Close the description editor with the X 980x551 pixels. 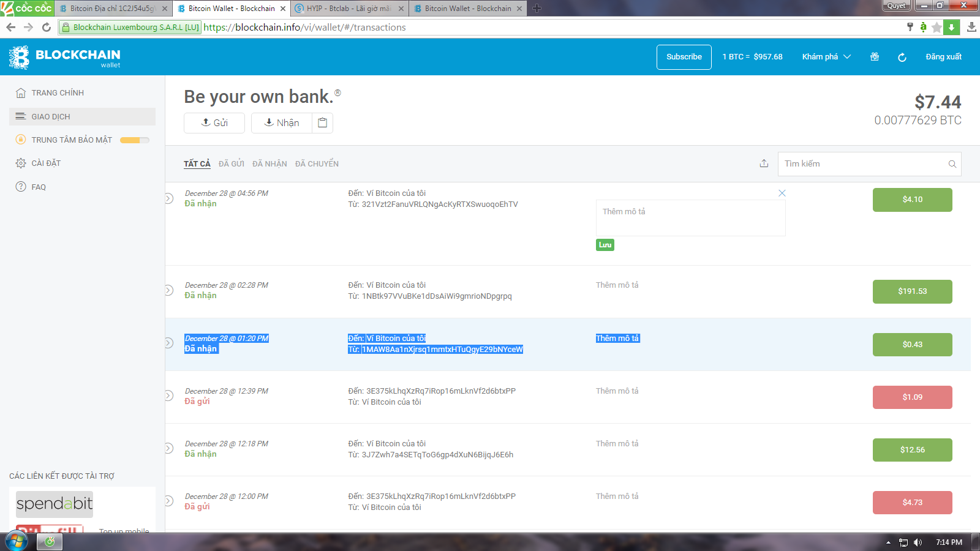pos(782,193)
